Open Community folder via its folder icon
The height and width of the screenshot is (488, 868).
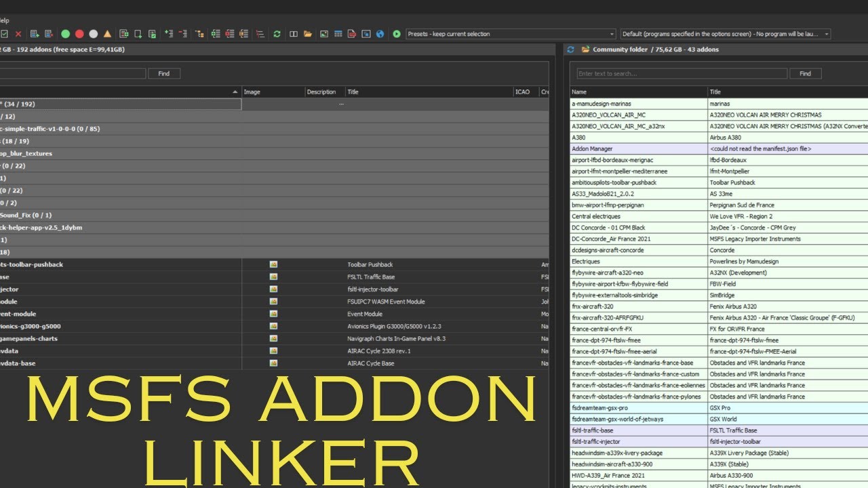(x=585, y=49)
